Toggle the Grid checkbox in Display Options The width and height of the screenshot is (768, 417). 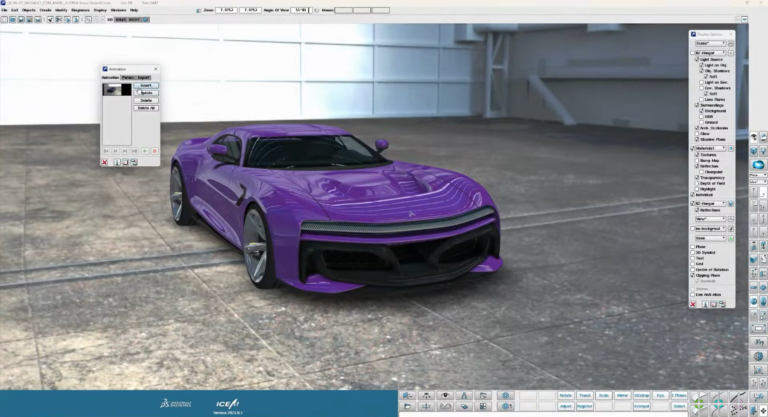tap(693, 264)
